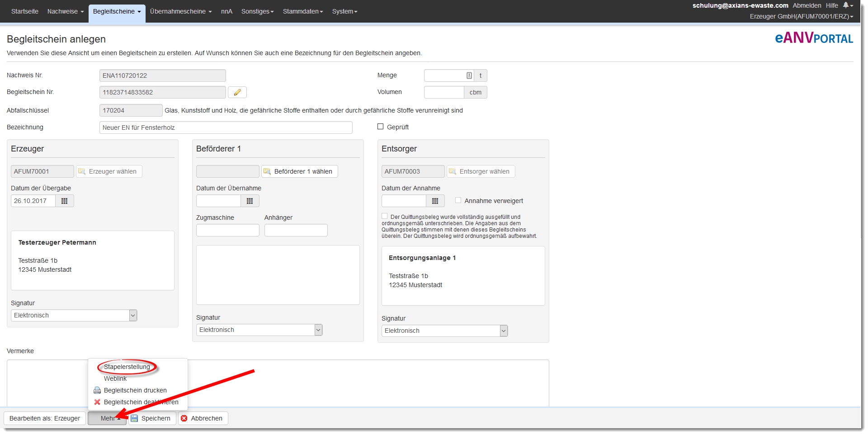Click the red X deaktivieren icon
Viewport: 868px width, 435px height.
click(x=97, y=402)
